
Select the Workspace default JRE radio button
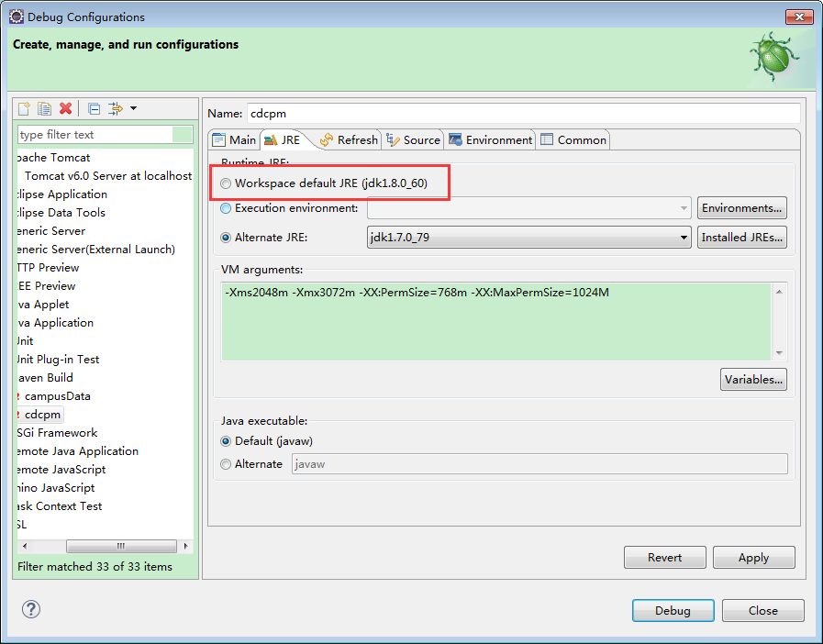[x=226, y=183]
